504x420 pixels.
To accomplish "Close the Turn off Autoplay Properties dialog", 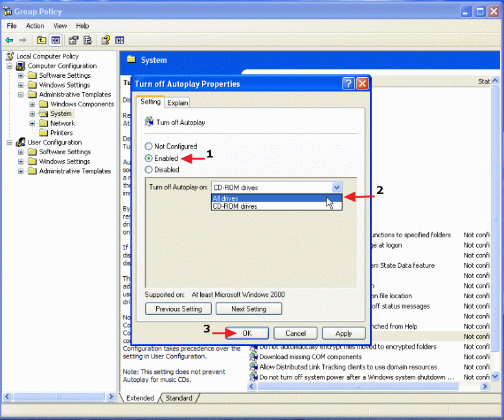I will pyautogui.click(x=363, y=84).
